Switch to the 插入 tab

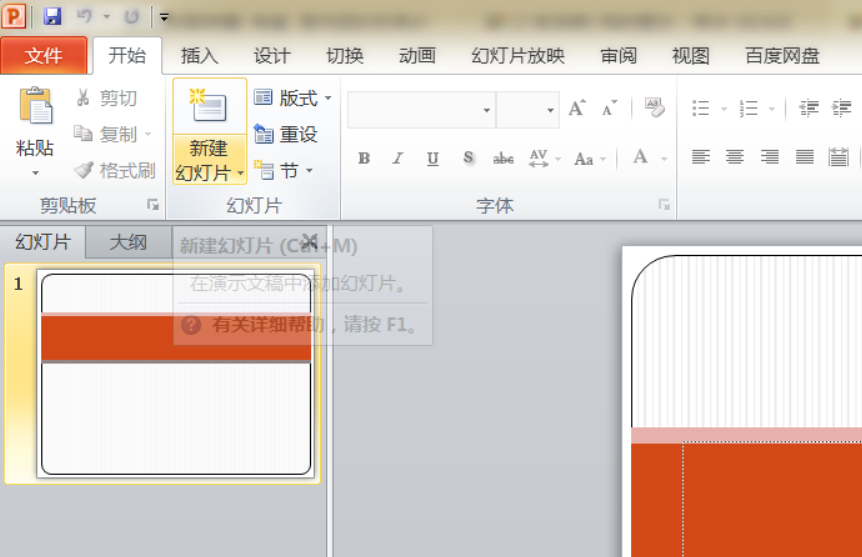tap(200, 55)
